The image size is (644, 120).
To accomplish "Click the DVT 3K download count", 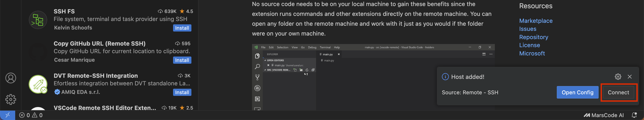I will click(184, 76).
